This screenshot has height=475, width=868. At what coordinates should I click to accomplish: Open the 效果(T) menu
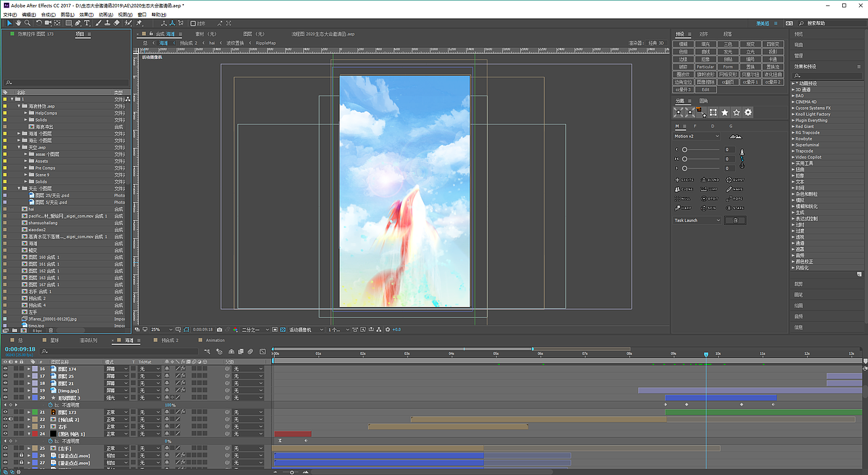pyautogui.click(x=86, y=14)
